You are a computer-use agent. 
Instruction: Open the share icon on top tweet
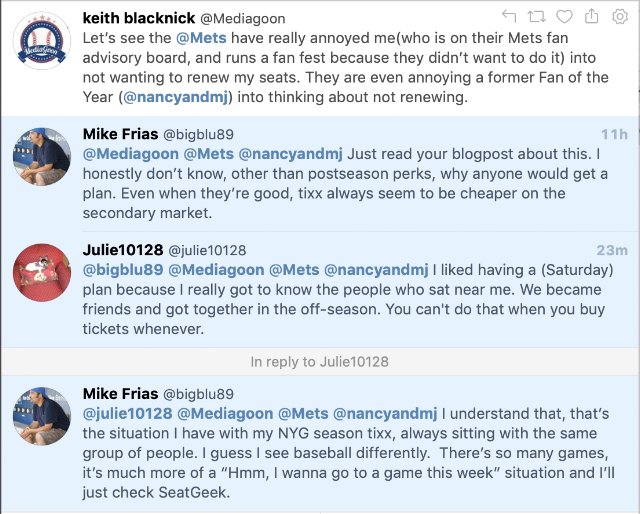(591, 16)
